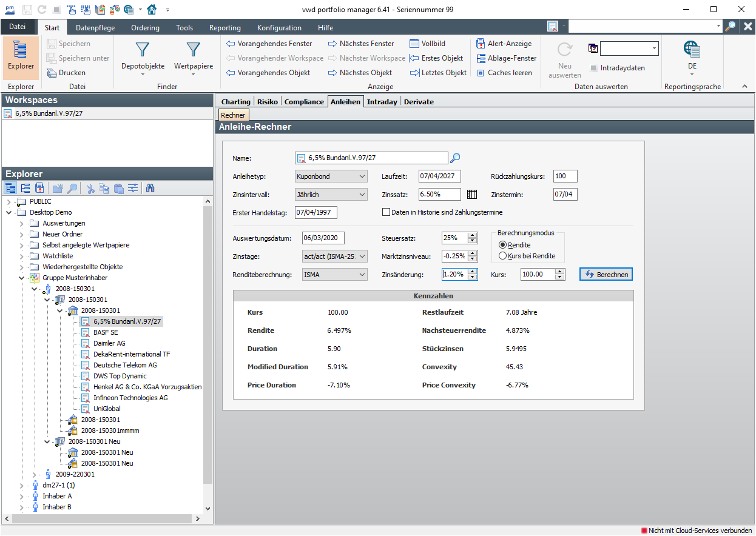Click the binoculars search icon in Explorer
The width and height of the screenshot is (756, 536).
[150, 188]
